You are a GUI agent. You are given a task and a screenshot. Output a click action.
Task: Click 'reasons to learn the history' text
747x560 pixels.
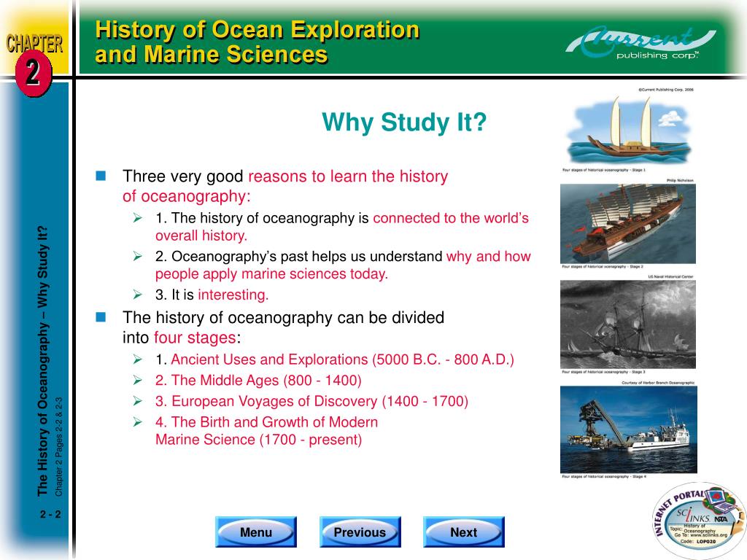click(x=348, y=176)
